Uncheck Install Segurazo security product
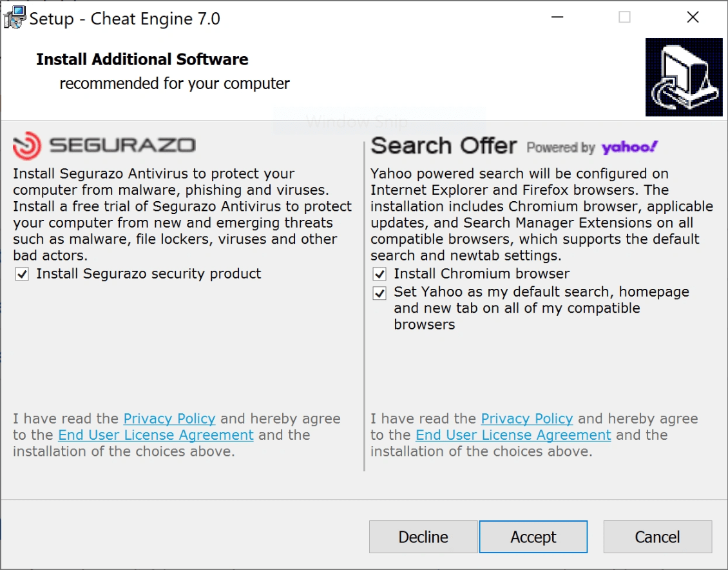This screenshot has height=570, width=728. tap(23, 274)
